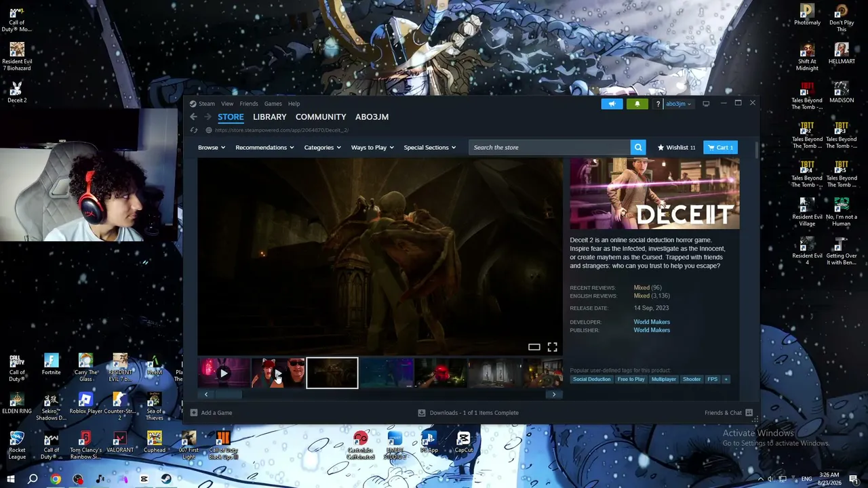Expand the Categories dropdown

point(322,147)
